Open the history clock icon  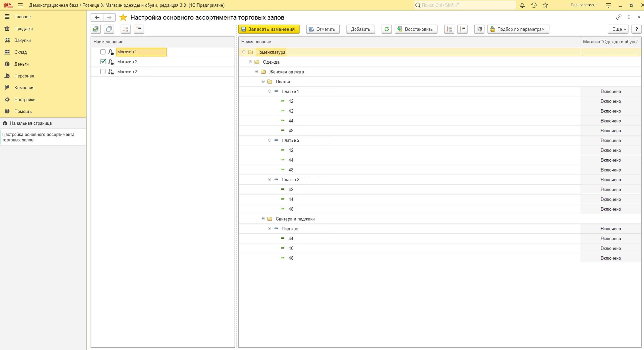click(x=534, y=5)
